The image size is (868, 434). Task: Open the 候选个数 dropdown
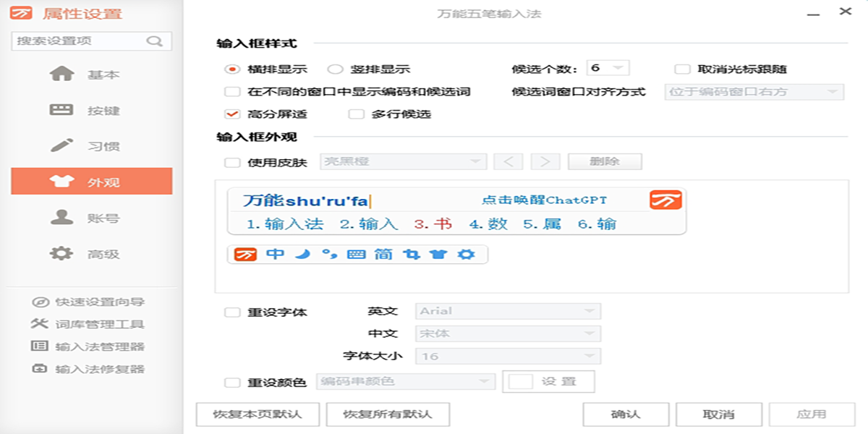(608, 69)
